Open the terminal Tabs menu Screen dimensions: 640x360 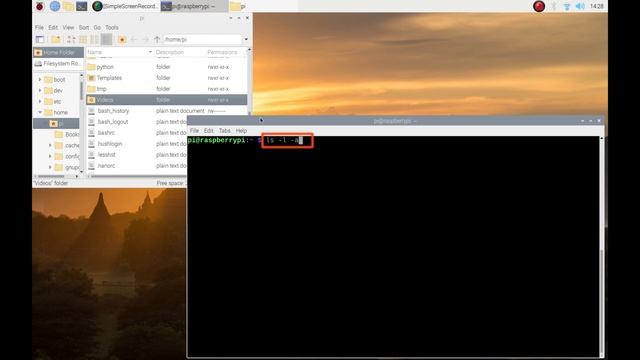pos(224,131)
